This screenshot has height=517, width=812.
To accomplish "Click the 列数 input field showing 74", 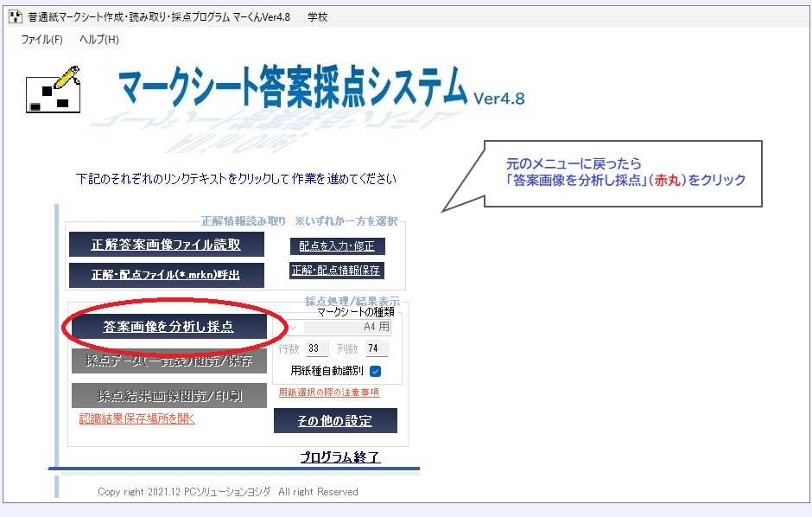I will tap(377, 349).
